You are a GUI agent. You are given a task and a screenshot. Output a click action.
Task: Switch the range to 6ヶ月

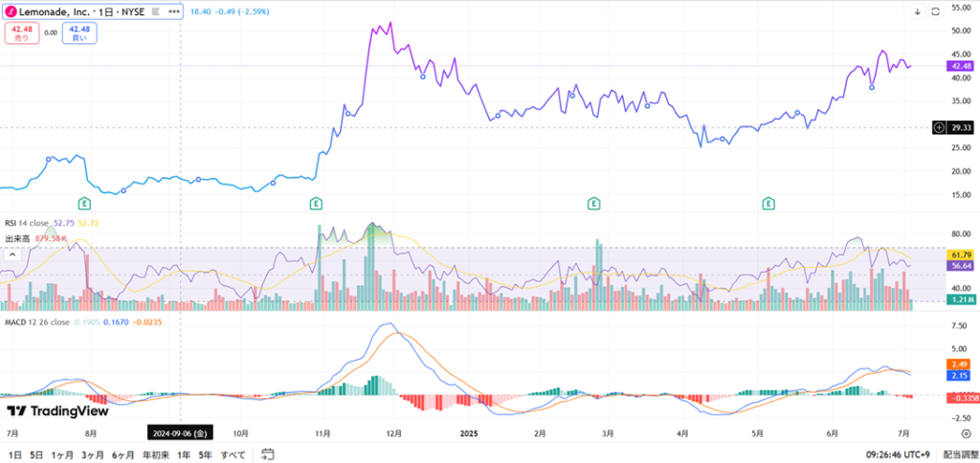tap(123, 454)
